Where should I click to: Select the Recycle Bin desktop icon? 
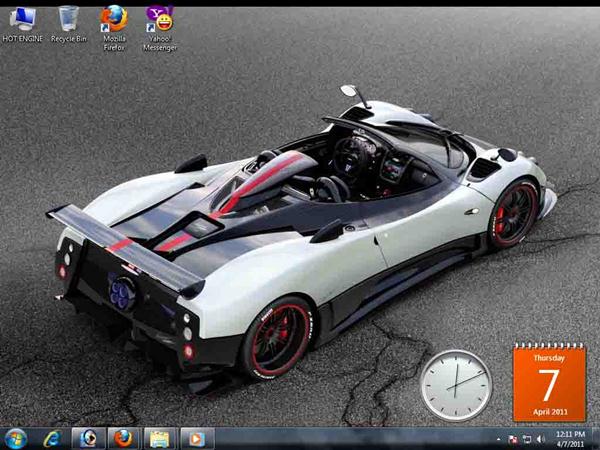point(68,22)
